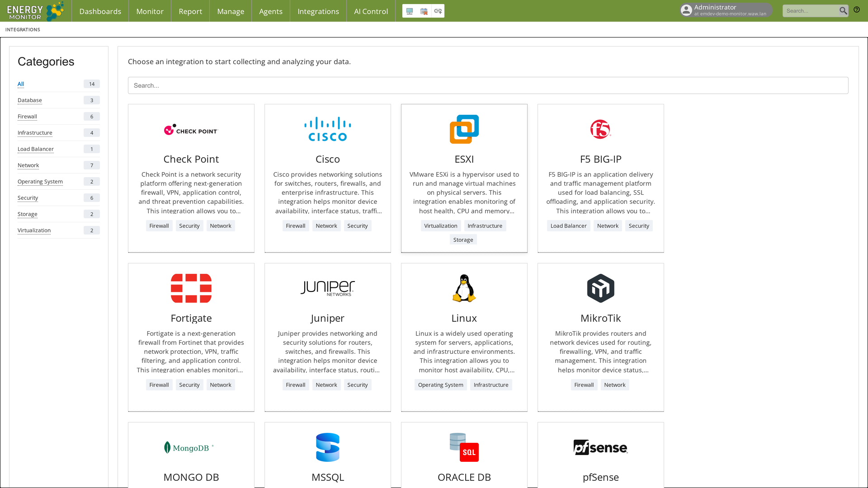Open the ESXI integration title
This screenshot has height=488, width=868.
pyautogui.click(x=464, y=159)
